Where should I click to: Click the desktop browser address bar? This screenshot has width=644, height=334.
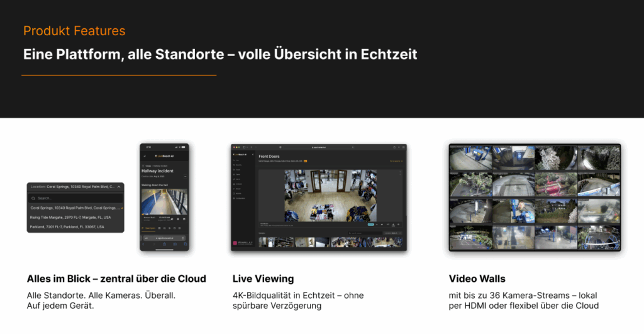319,147
